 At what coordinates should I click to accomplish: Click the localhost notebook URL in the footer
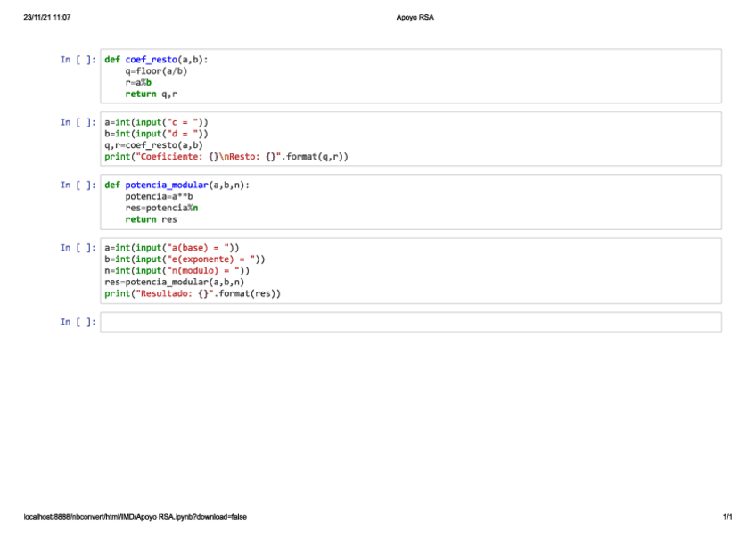click(x=135, y=517)
